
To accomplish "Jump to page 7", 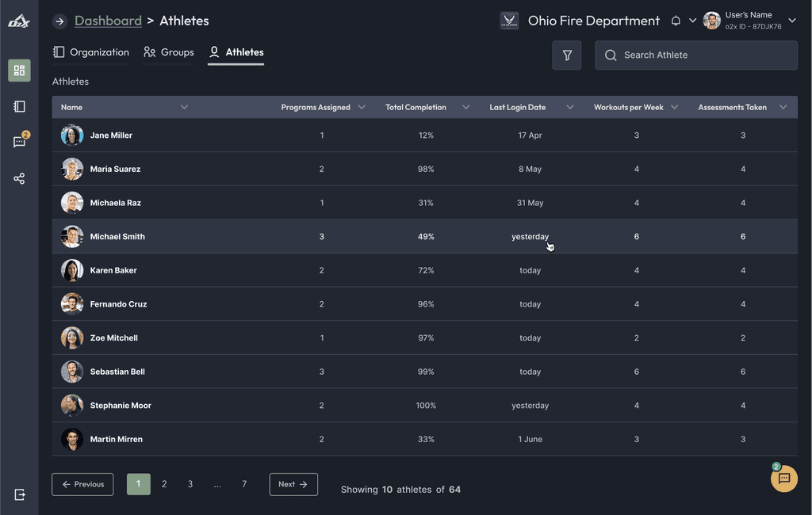I will click(244, 484).
